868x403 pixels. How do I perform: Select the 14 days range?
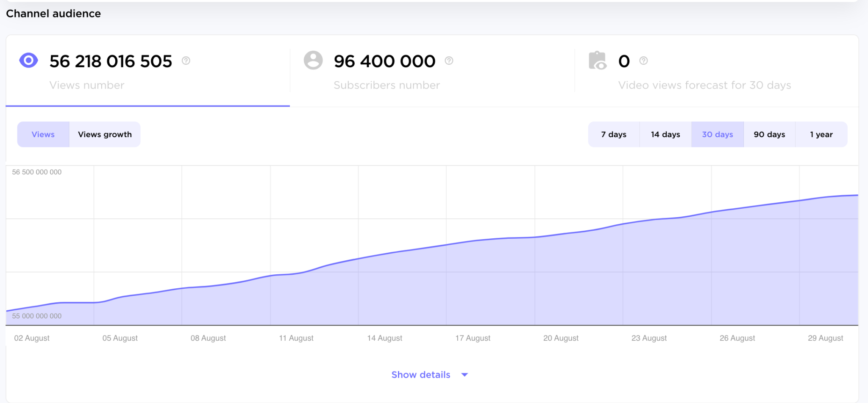pyautogui.click(x=665, y=135)
